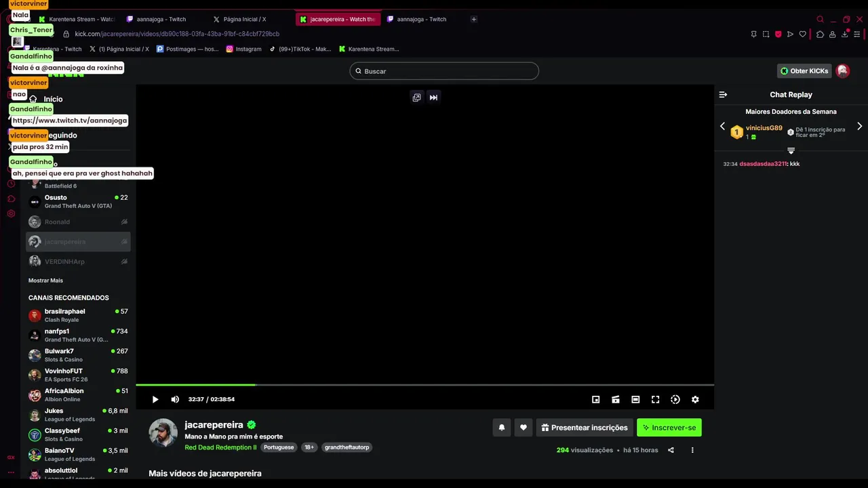Open the user profile avatar menu
The image size is (868, 488).
pyautogui.click(x=843, y=71)
